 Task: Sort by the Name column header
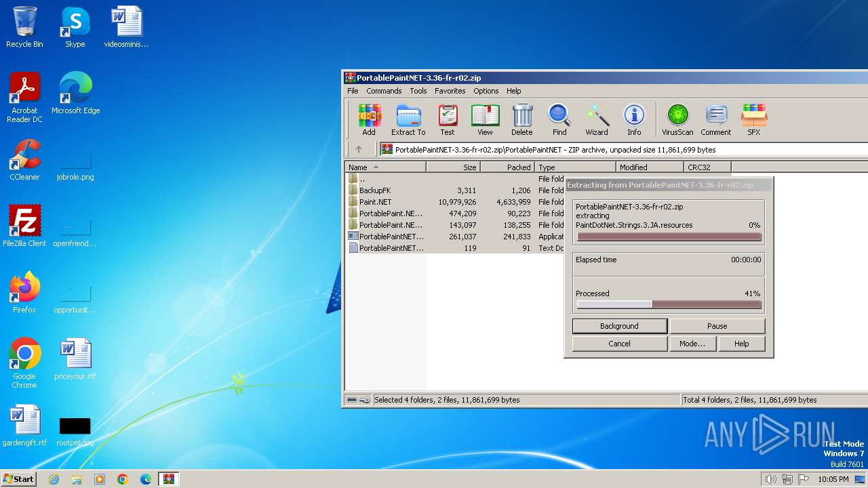[x=386, y=167]
